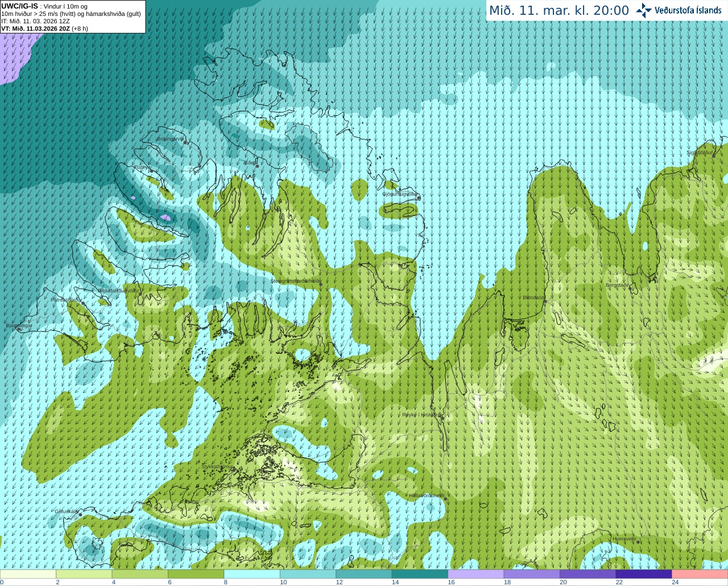Click the Steingrímsfjarðarheiði station label
This screenshot has height=586, width=728.
coord(295,281)
